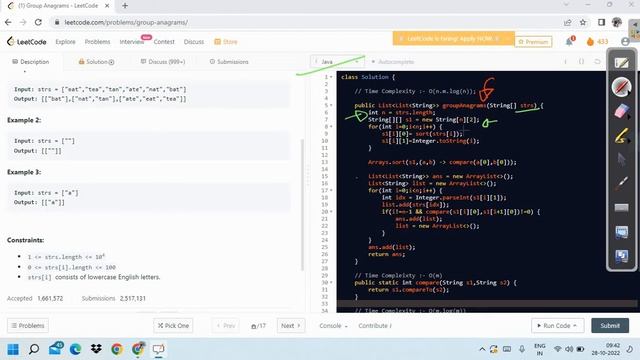Screen dimensions: 640x360
Task: Collapse code fold arrow at line 1
Action: point(331,77)
